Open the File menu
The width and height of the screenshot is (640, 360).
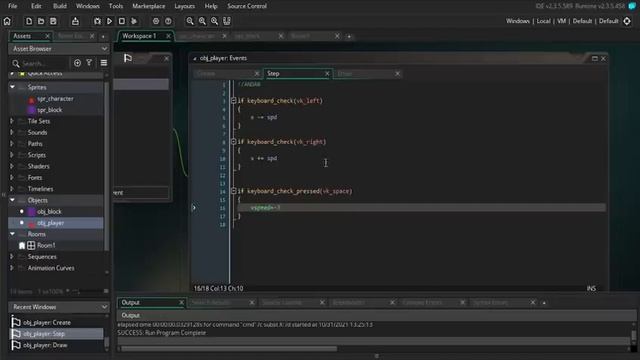(x=13, y=6)
